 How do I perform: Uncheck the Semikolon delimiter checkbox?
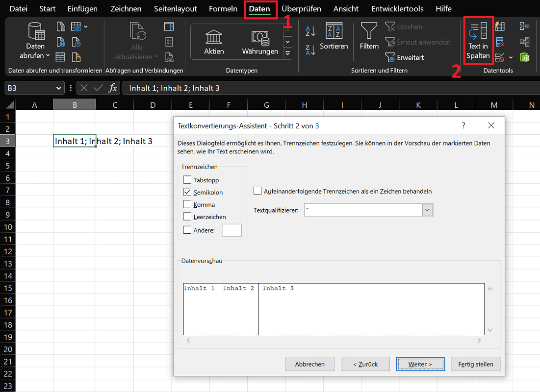(x=187, y=192)
